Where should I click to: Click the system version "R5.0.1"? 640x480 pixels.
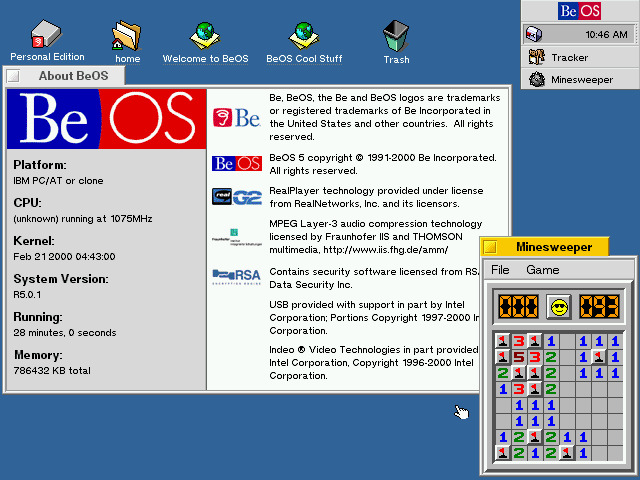click(x=27, y=295)
